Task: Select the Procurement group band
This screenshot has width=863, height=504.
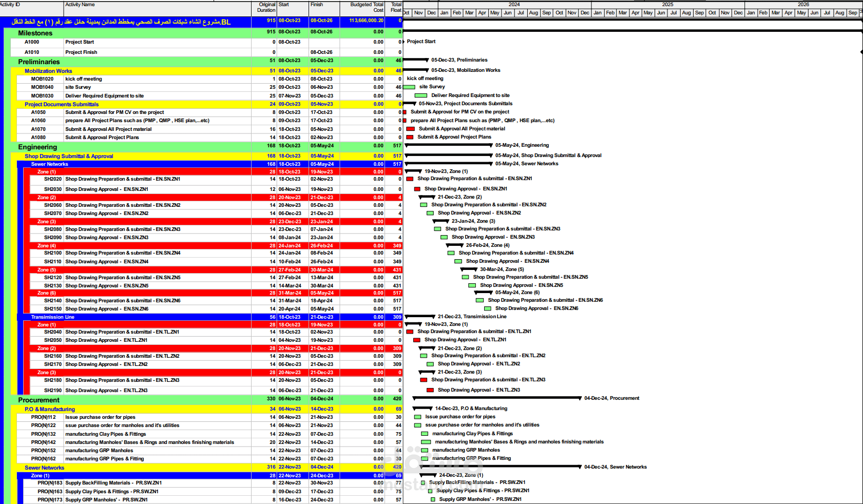Action: [203, 400]
